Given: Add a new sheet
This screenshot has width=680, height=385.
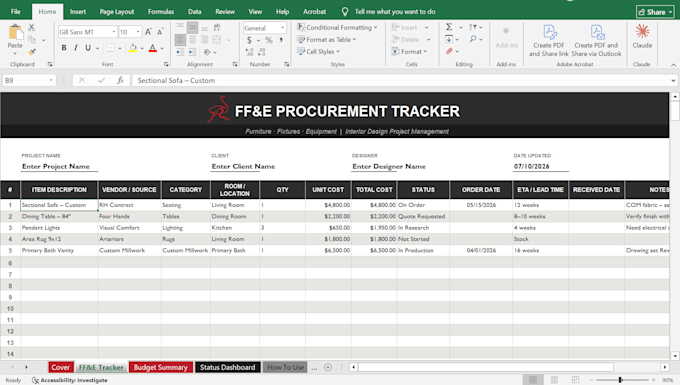Looking at the screenshot, I should tap(328, 367).
